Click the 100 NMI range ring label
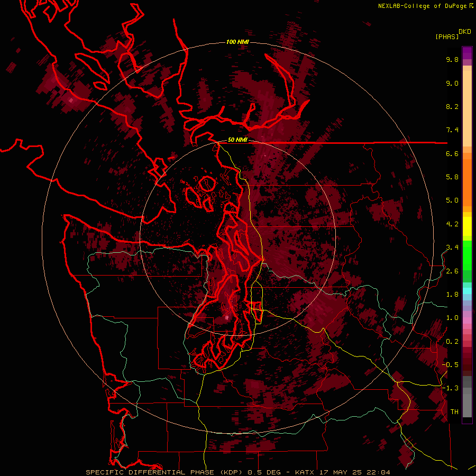The height and width of the screenshot is (476, 476). 237,42
